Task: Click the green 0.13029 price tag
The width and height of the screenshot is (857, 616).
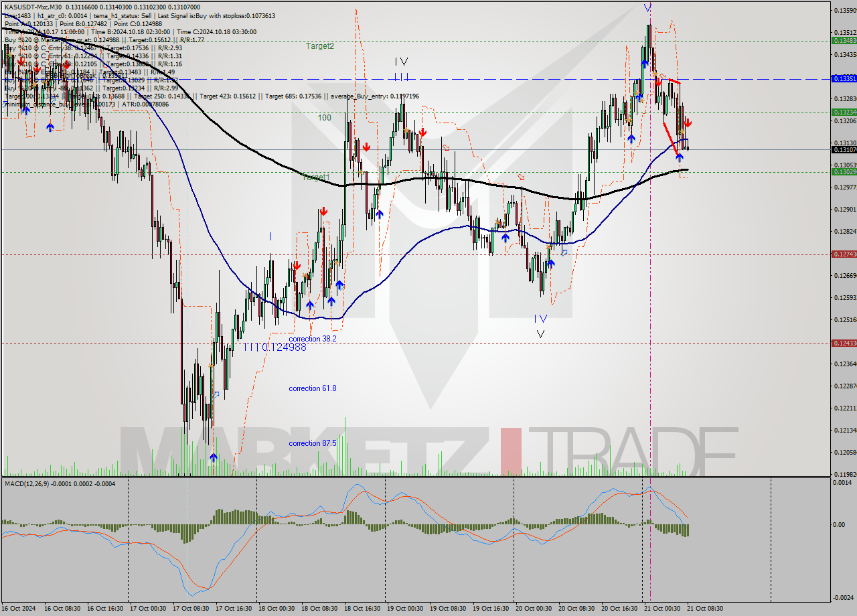Action: point(843,172)
